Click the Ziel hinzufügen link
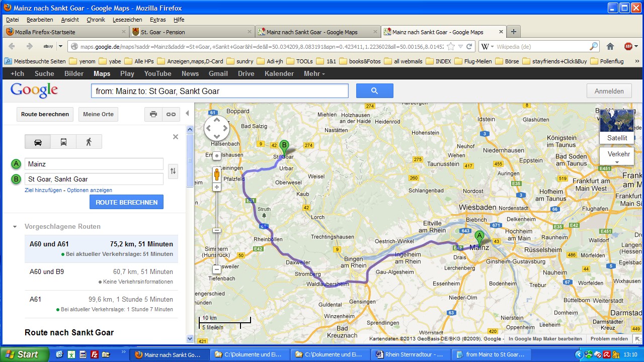The image size is (644, 362). pyautogui.click(x=43, y=190)
